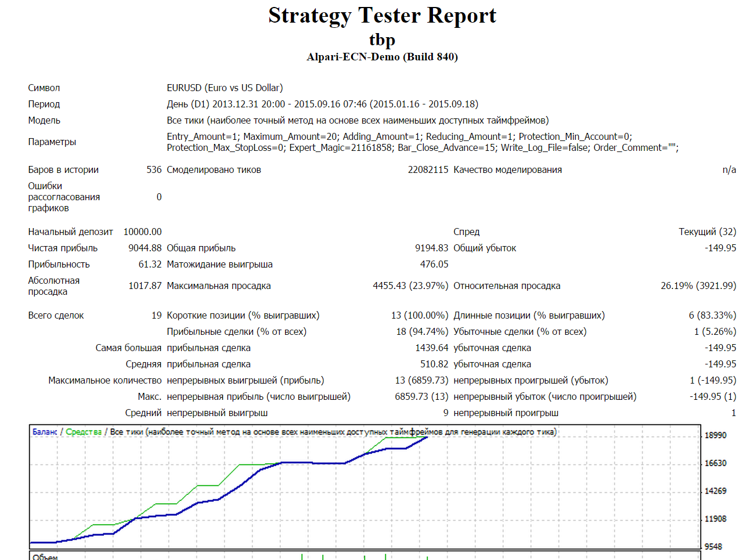Viewport: 754px width, 560px height.
Task: Click the 'Прибыльность' label
Action: (x=59, y=264)
